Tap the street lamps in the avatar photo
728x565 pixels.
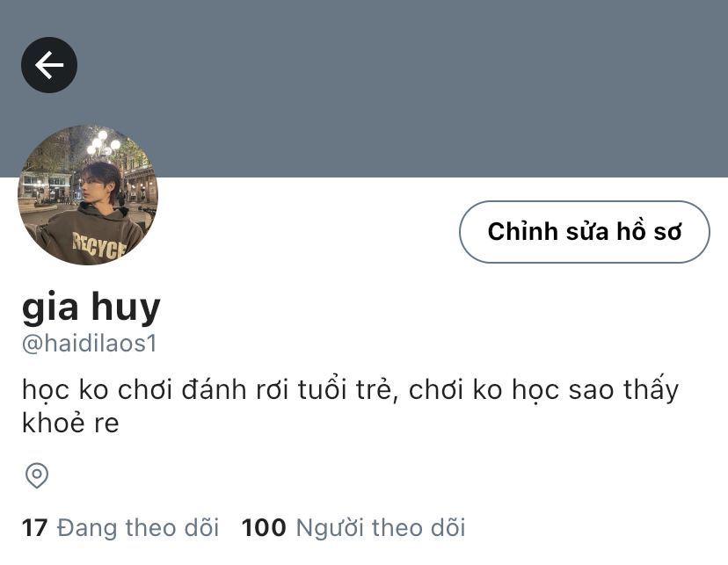pyautogui.click(x=103, y=144)
